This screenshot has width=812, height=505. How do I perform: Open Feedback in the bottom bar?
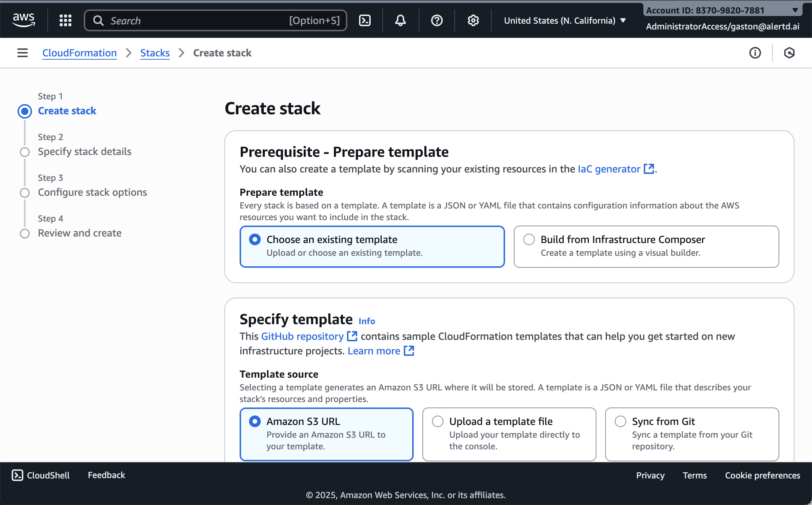pyautogui.click(x=106, y=475)
